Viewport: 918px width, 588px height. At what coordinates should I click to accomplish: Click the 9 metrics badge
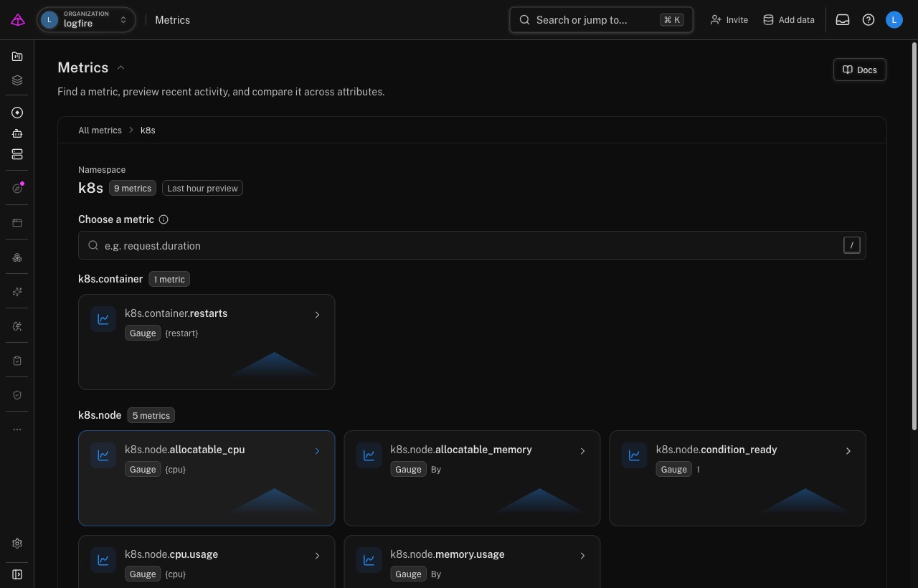(x=133, y=188)
